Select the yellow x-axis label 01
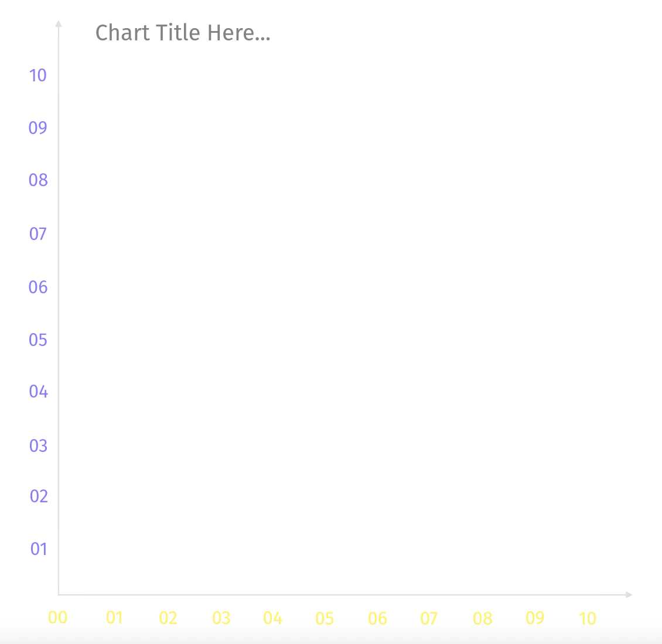662x644 pixels. (114, 618)
